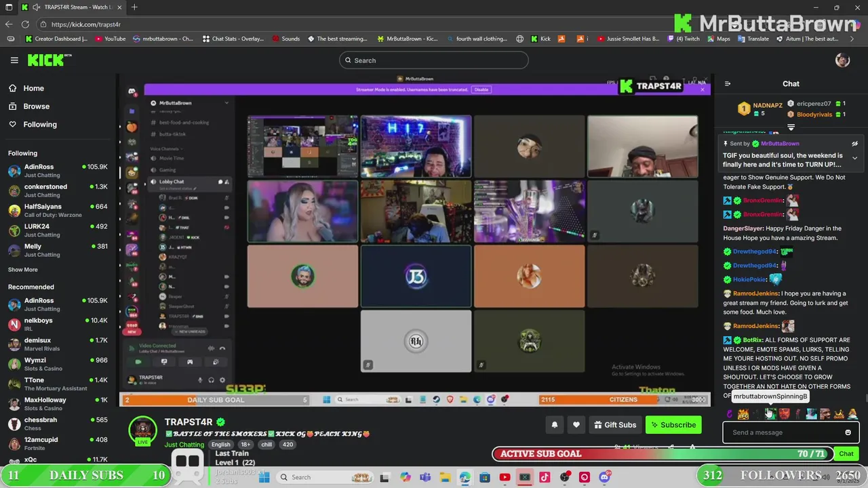The image size is (868, 488).
Task: Click the green Subscribe button
Action: click(673, 425)
